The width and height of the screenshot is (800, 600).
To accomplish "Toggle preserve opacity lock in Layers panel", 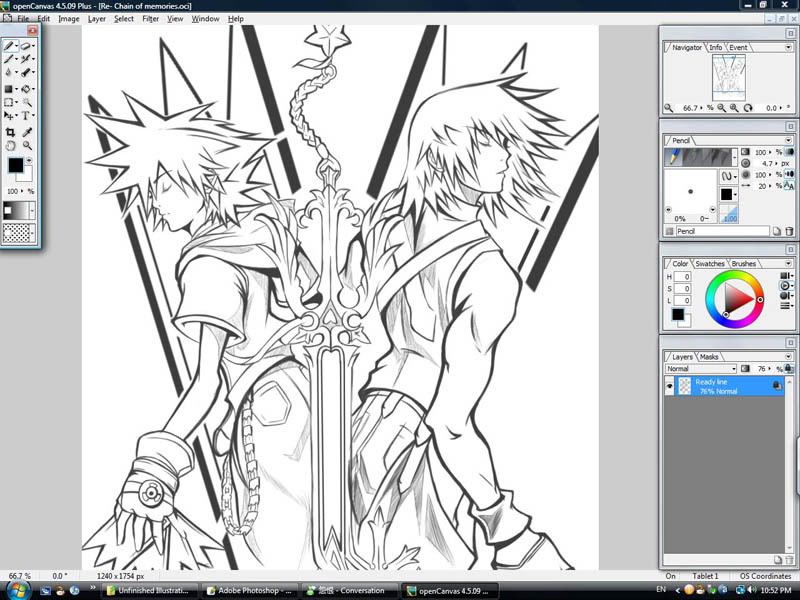I will pos(789,368).
